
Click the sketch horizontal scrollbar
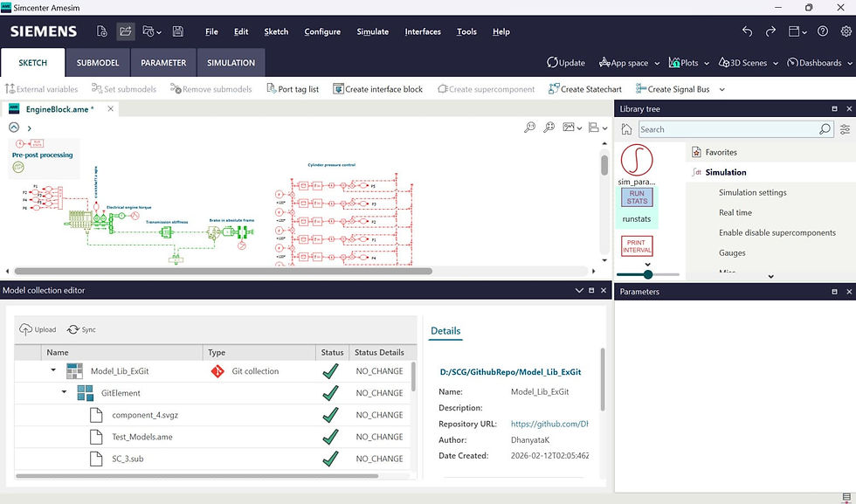click(x=224, y=271)
